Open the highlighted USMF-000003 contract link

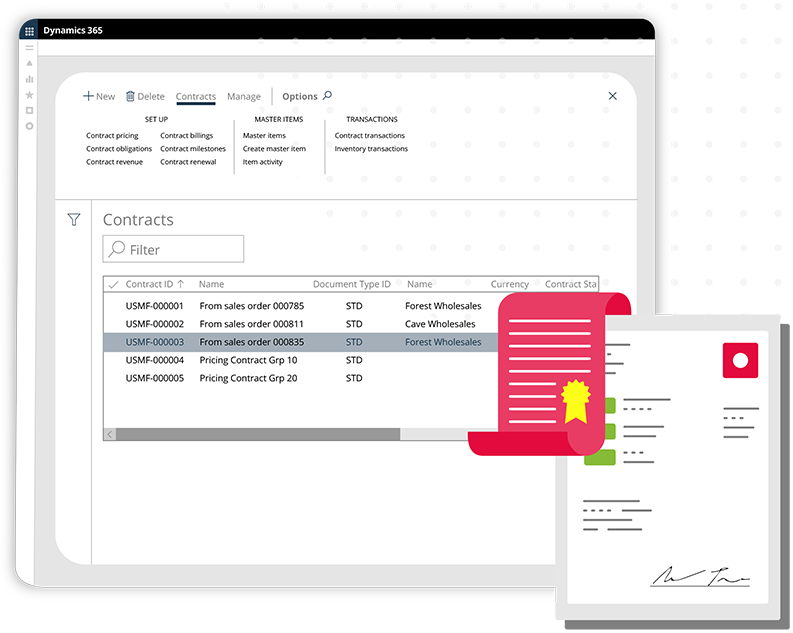(155, 342)
